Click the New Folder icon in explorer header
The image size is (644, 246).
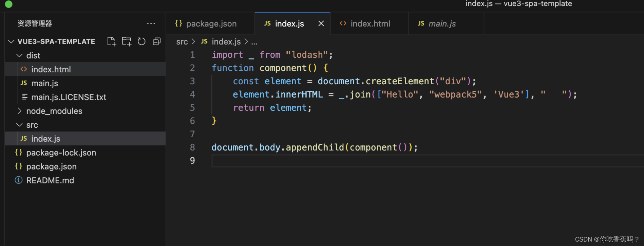coord(127,41)
